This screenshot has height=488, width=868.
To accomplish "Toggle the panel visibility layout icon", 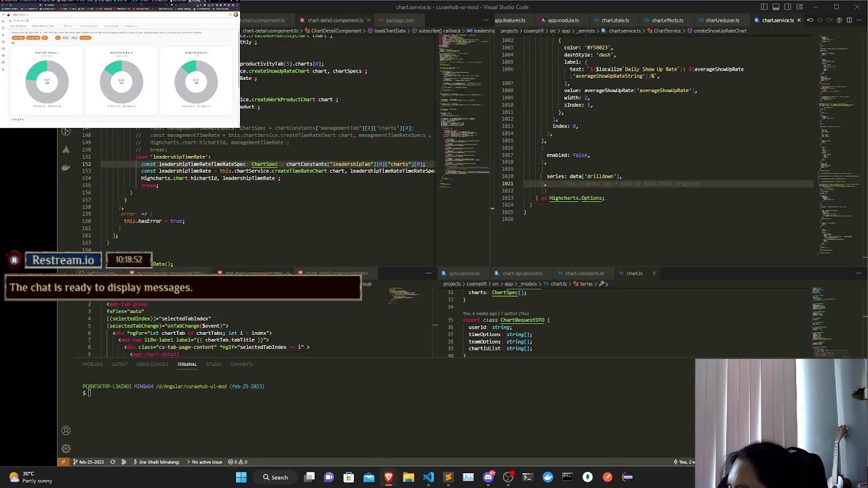I will pos(776,7).
